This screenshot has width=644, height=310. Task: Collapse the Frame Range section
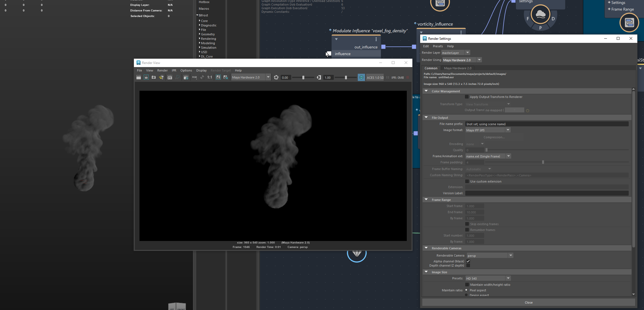tap(426, 200)
